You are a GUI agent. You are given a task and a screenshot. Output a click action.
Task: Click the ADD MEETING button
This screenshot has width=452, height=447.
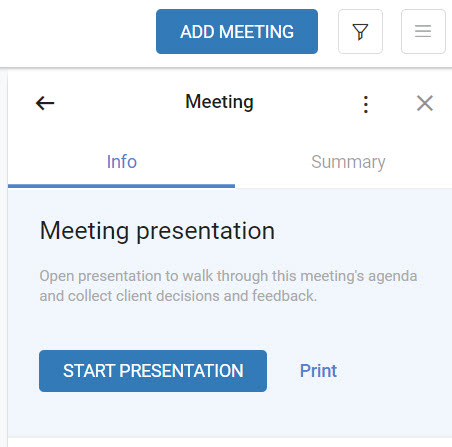(237, 32)
